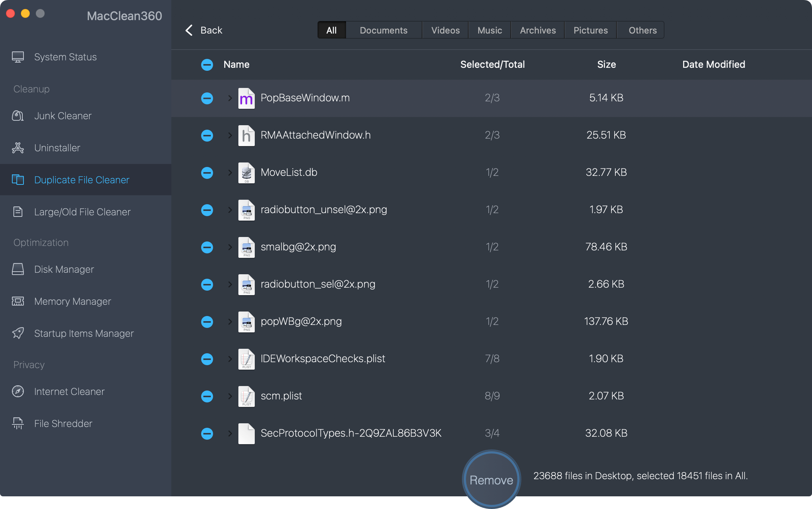Switch to the Documents filter tab

tap(383, 30)
